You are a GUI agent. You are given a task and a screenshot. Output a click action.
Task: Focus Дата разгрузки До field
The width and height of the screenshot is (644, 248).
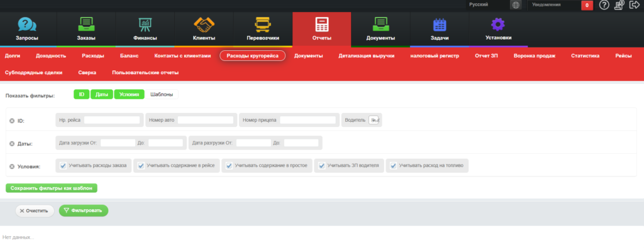pos(301,143)
